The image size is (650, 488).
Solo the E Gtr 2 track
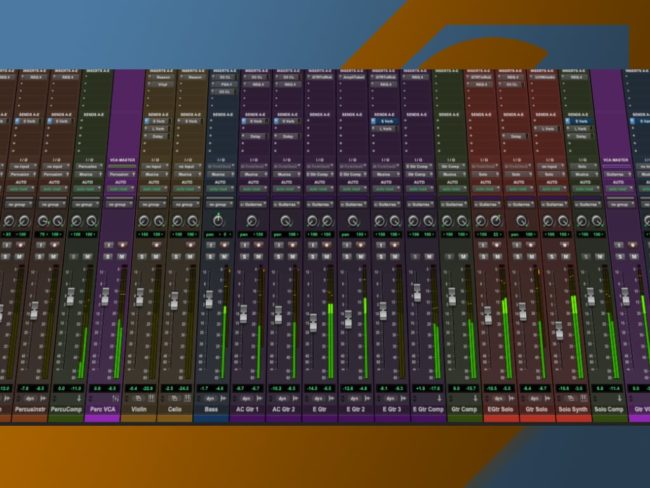[x=347, y=257]
